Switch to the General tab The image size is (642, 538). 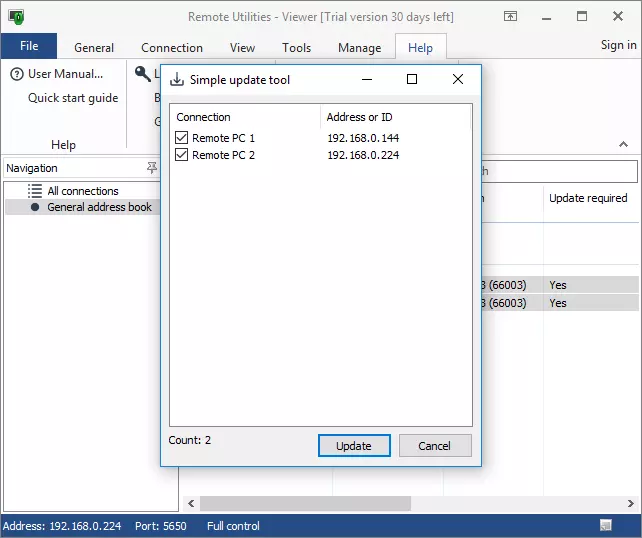point(94,47)
